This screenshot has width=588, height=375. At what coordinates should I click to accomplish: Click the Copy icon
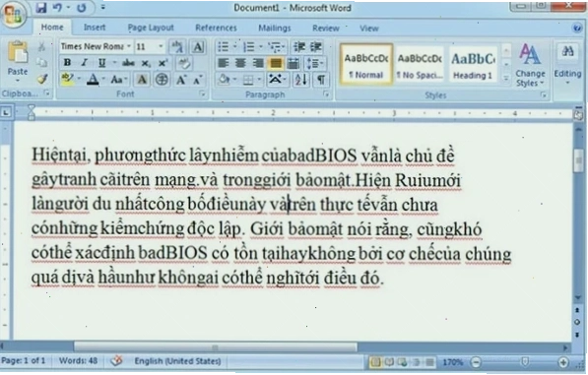42,63
